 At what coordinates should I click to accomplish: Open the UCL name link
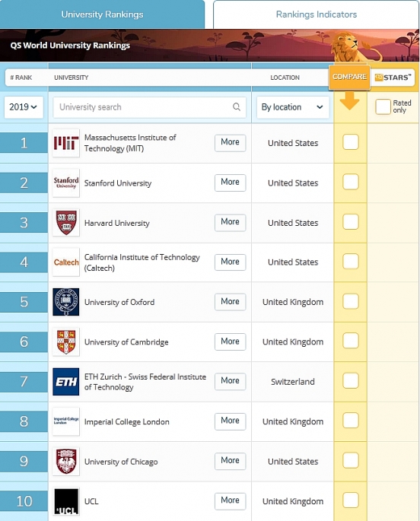point(91,501)
